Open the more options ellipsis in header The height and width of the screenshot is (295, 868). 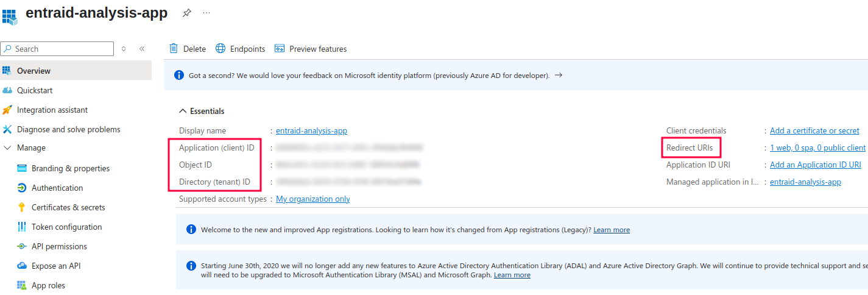tap(207, 13)
